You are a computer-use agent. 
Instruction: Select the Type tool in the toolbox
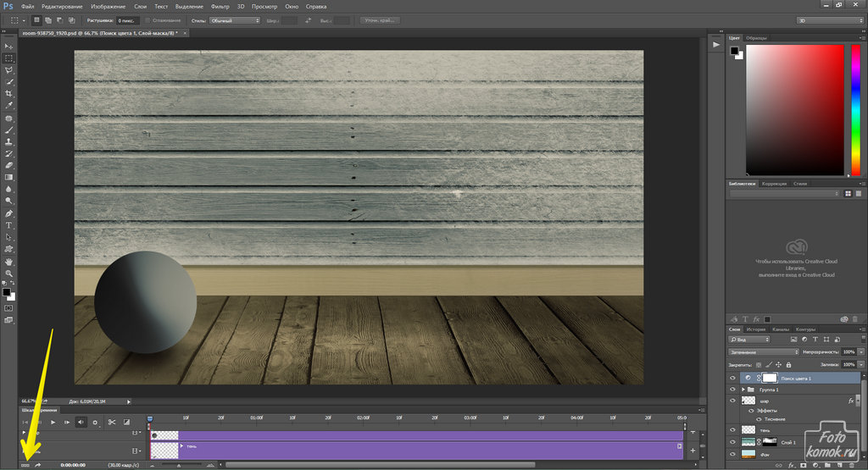[x=8, y=225]
